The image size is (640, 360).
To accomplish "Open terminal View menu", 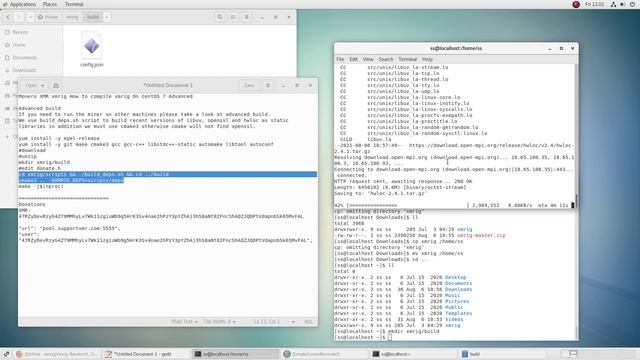I will tap(368, 59).
